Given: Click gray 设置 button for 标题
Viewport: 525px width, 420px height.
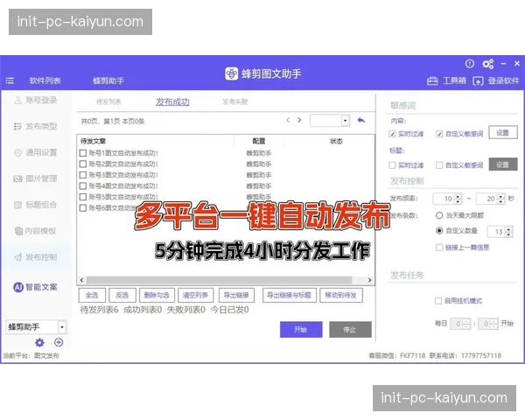Looking at the screenshot, I should tap(503, 164).
